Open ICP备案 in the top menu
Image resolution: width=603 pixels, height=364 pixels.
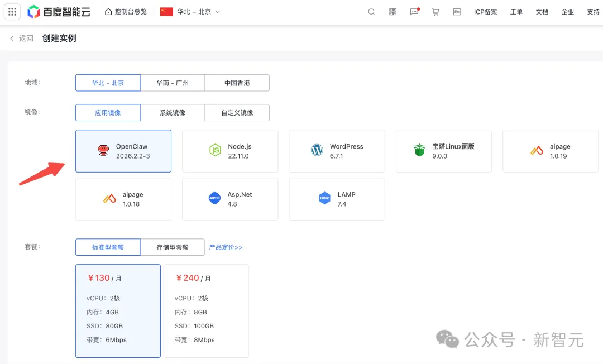[485, 12]
